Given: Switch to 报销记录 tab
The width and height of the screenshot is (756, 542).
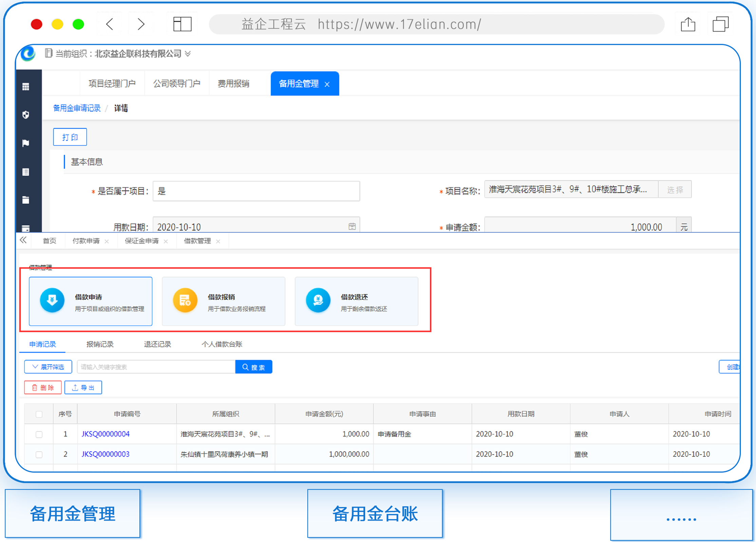Looking at the screenshot, I should 100,344.
